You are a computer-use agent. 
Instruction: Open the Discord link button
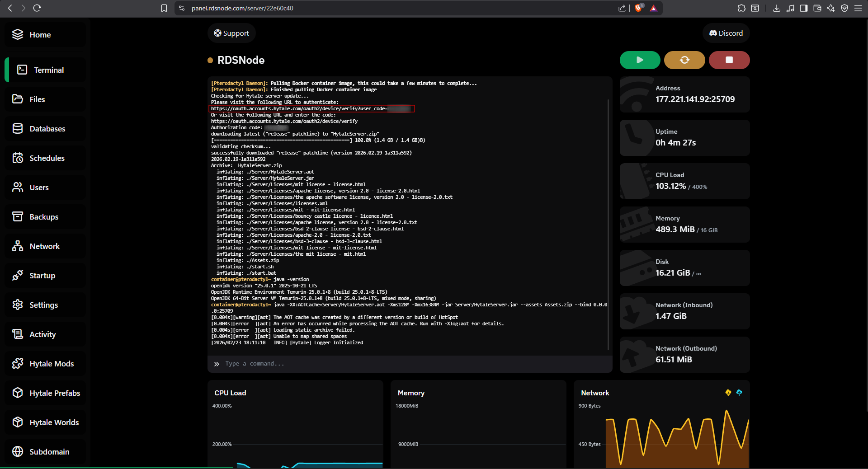pyautogui.click(x=726, y=33)
